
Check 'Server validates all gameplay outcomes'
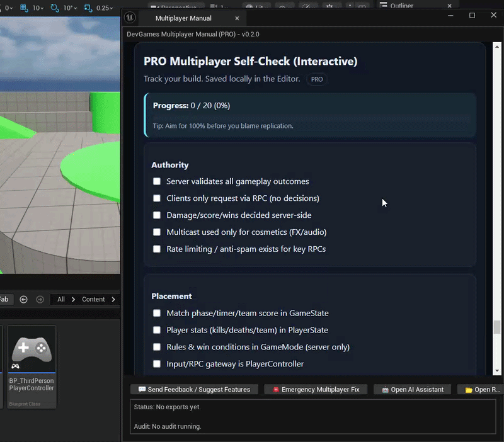(x=156, y=181)
